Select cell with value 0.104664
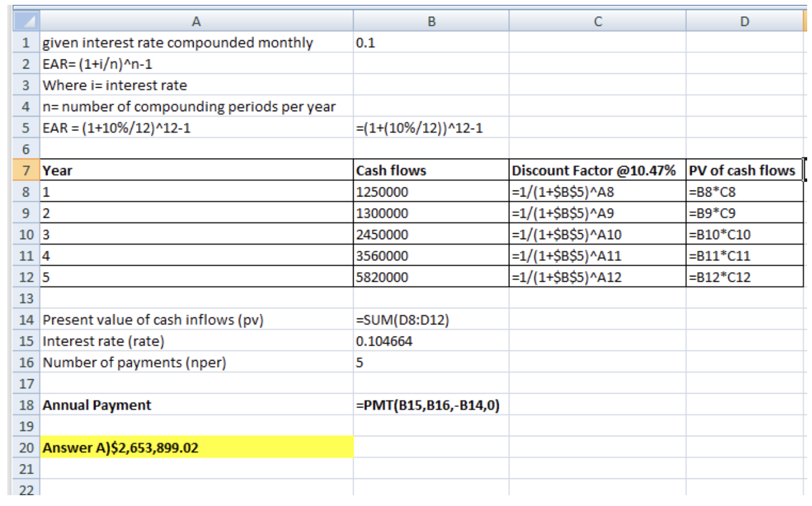 coord(431,341)
